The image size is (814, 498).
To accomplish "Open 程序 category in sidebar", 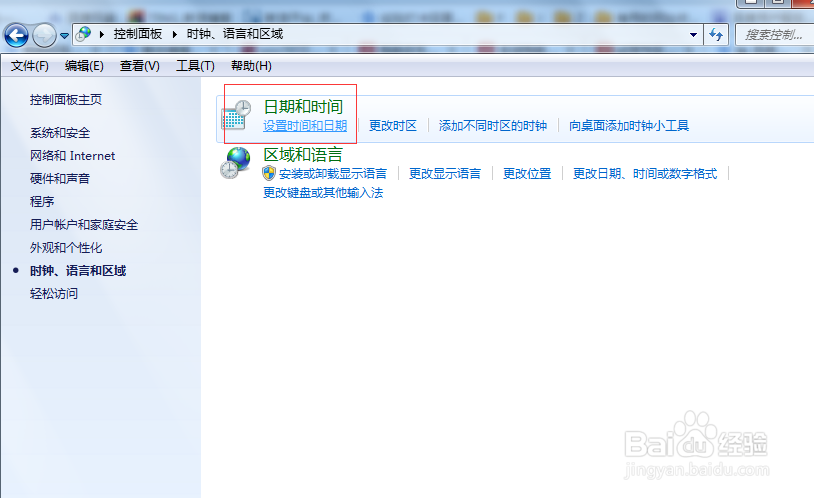I will tap(42, 201).
